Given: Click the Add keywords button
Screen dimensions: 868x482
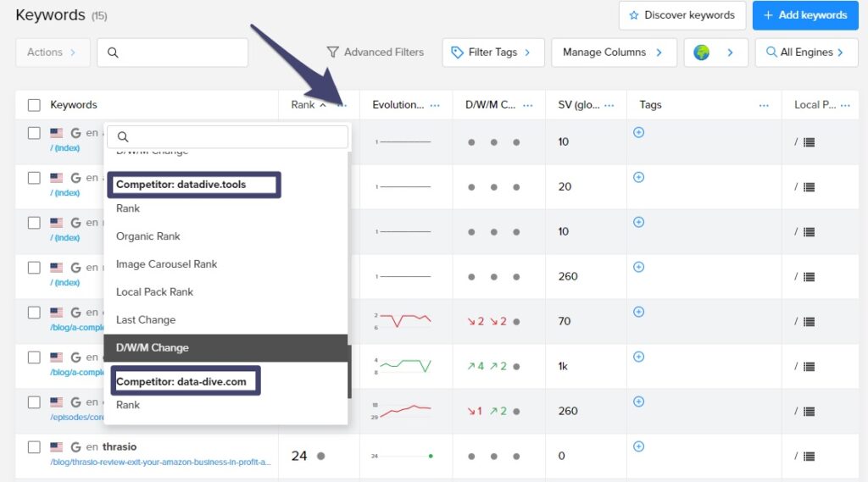Looking at the screenshot, I should tap(805, 15).
